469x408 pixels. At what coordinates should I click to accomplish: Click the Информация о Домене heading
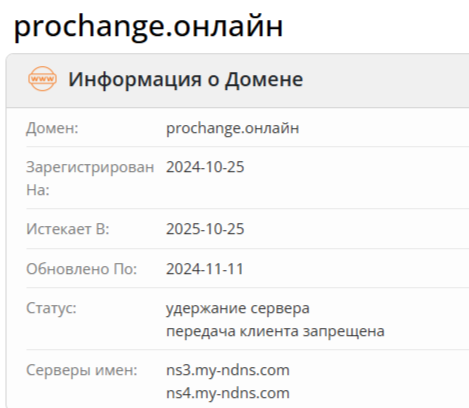[x=186, y=79]
